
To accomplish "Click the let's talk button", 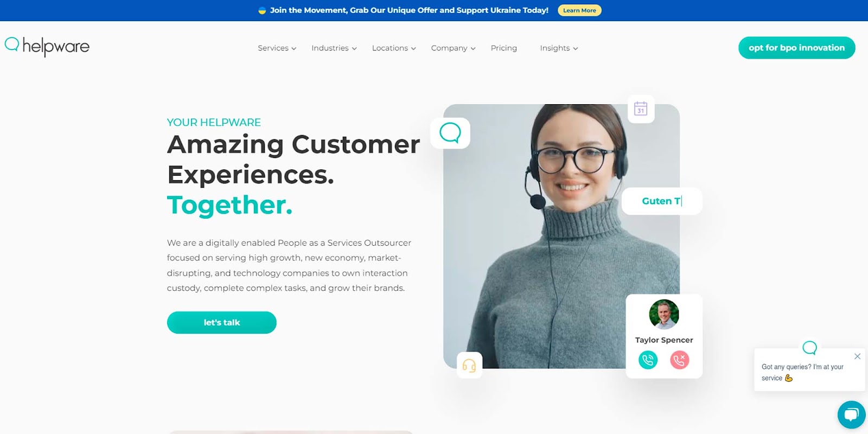I will [222, 322].
